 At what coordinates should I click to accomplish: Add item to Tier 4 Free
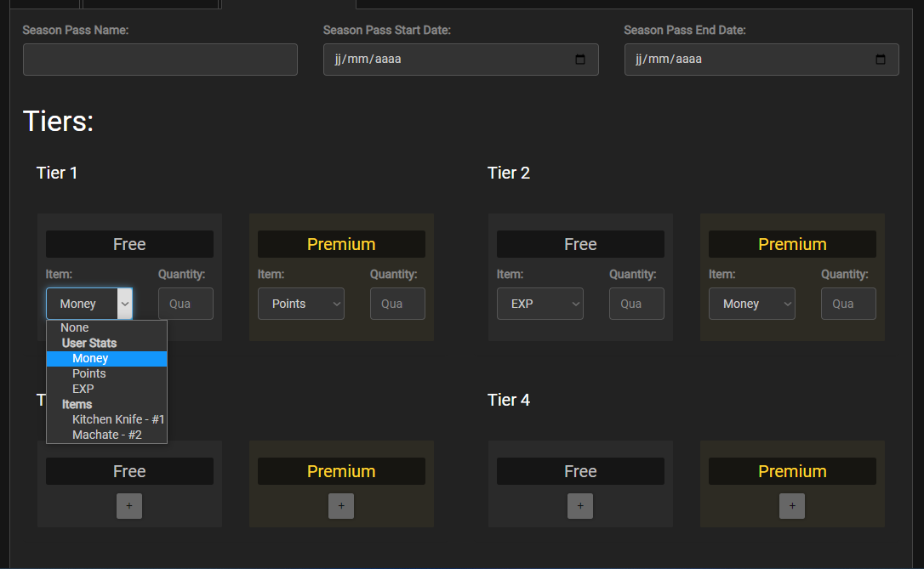[580, 506]
